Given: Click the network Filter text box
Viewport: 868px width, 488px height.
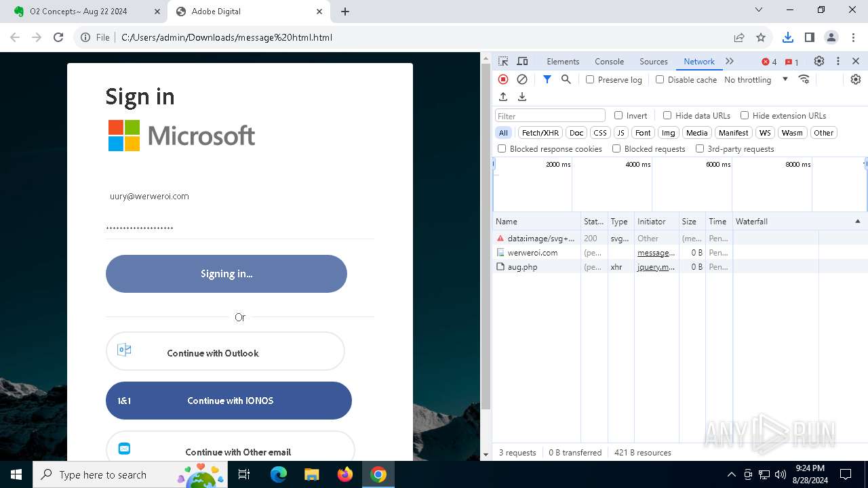Looking at the screenshot, I should [550, 116].
